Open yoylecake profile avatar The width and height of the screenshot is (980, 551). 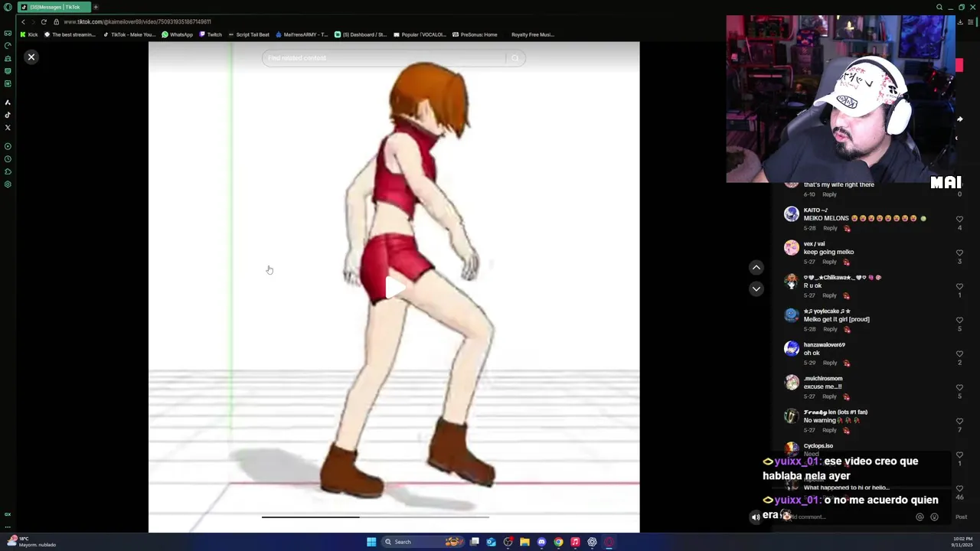[792, 315]
